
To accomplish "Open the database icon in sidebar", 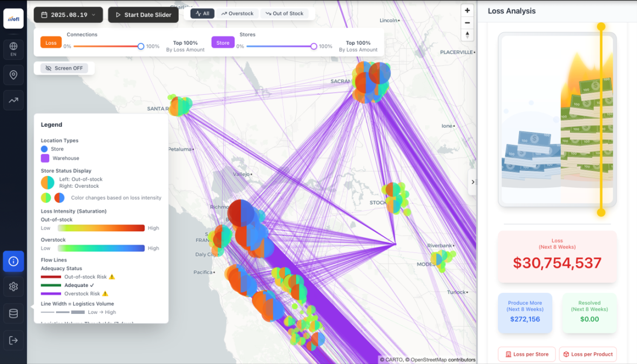I will (x=13, y=313).
